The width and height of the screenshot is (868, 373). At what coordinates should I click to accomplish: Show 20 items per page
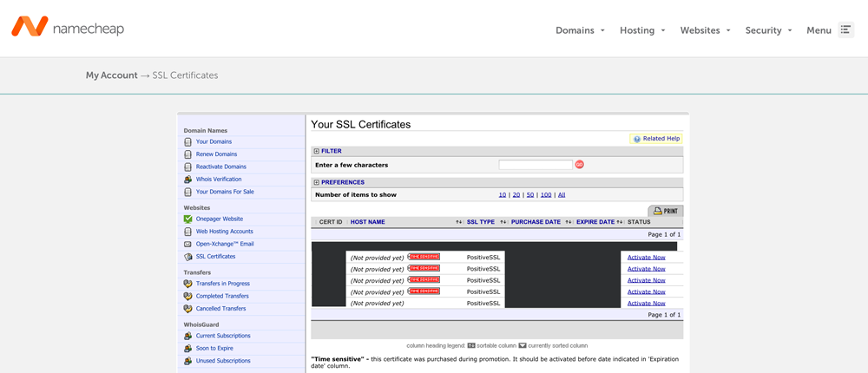(516, 195)
